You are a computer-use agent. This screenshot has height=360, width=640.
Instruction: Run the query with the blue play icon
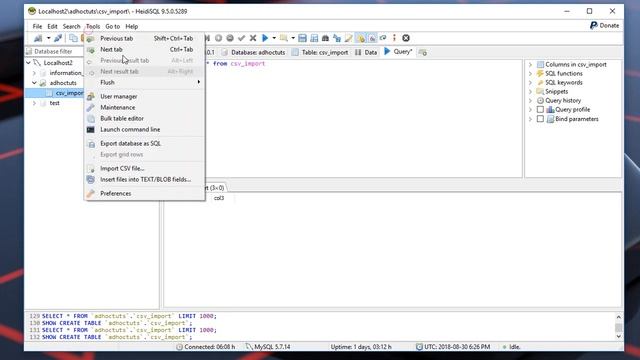coord(265,38)
